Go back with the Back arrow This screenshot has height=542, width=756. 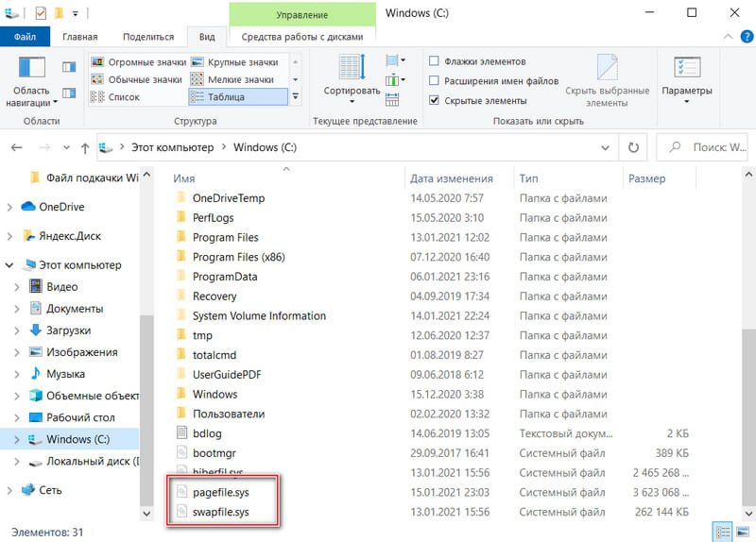(x=17, y=147)
